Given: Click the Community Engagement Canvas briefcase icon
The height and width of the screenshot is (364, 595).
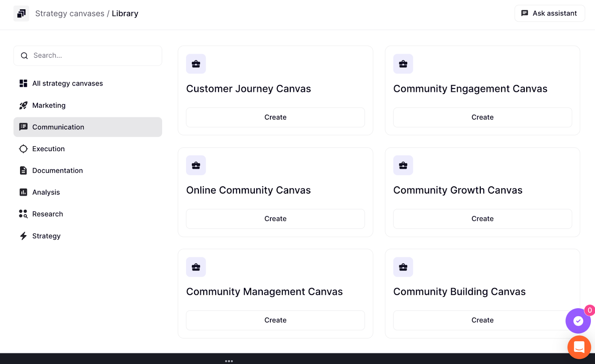Looking at the screenshot, I should point(403,64).
